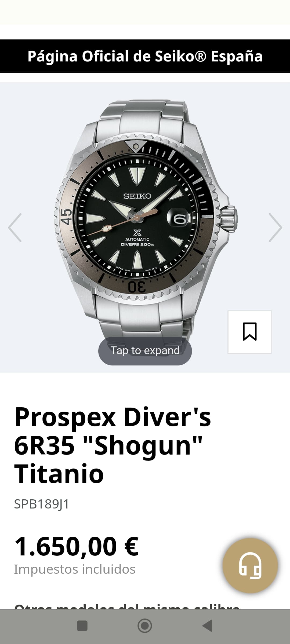Open the headset customer support chat
Screen dimensions: 290x644
point(250,565)
